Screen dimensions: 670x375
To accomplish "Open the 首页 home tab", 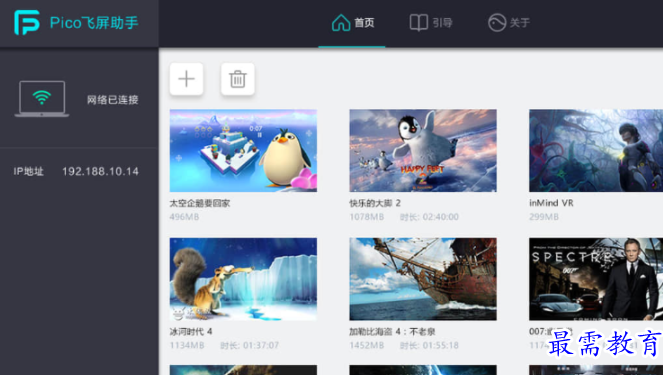I will click(353, 23).
